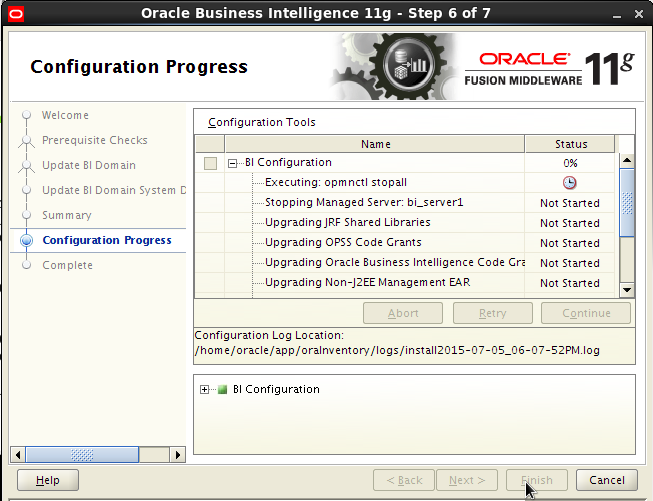
Task: Click the Back button
Action: pos(404,480)
